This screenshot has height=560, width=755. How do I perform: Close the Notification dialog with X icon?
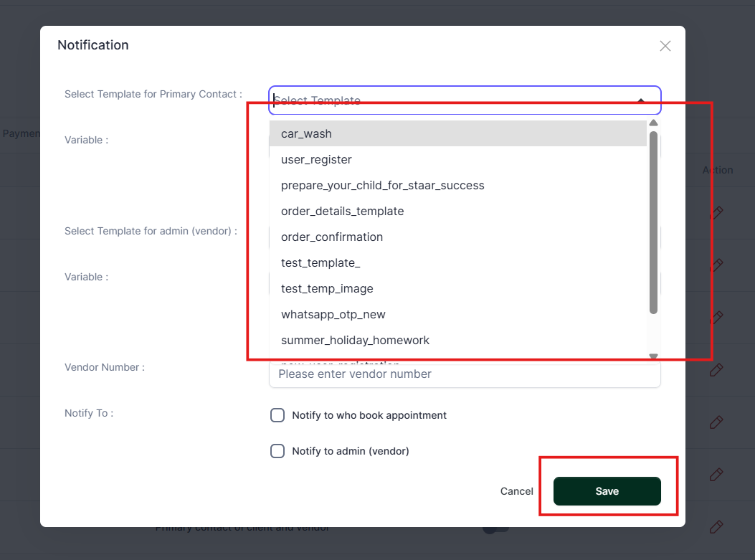coord(665,46)
